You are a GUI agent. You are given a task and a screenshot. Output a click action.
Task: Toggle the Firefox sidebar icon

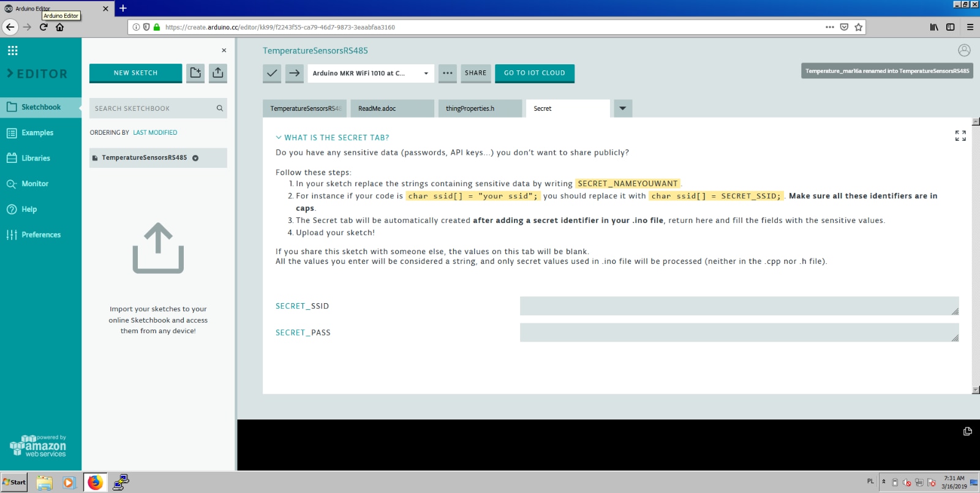(951, 27)
